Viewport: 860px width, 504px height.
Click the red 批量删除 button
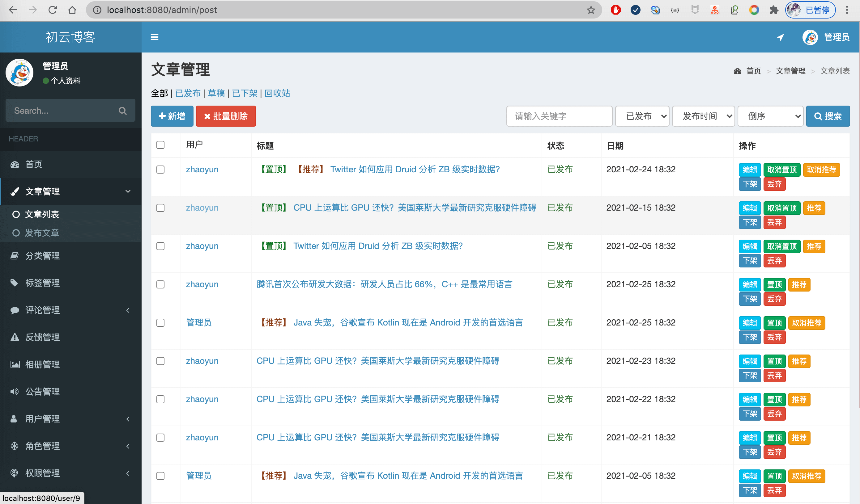[x=226, y=116]
